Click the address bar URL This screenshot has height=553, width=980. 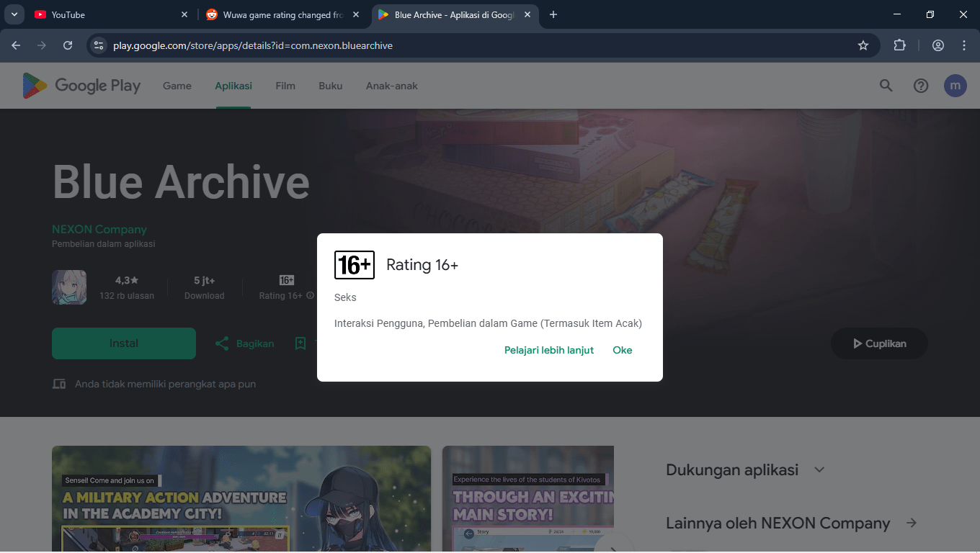click(253, 45)
